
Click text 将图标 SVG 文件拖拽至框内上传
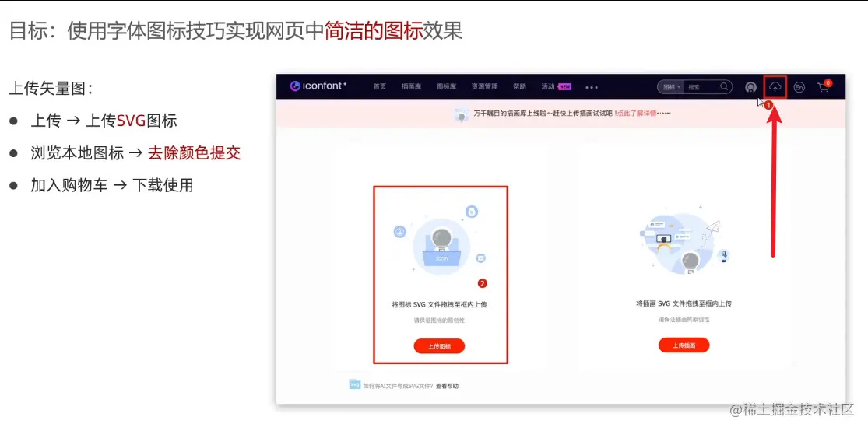coord(439,304)
